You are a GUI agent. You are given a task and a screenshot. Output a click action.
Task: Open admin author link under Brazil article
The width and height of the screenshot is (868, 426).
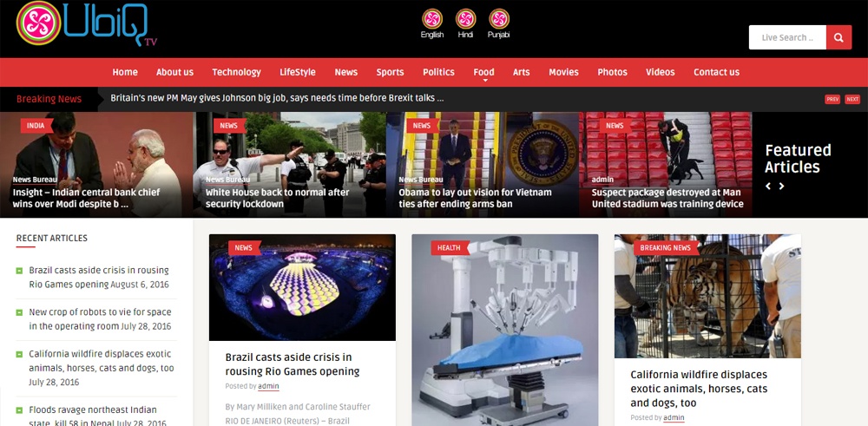pyautogui.click(x=268, y=386)
